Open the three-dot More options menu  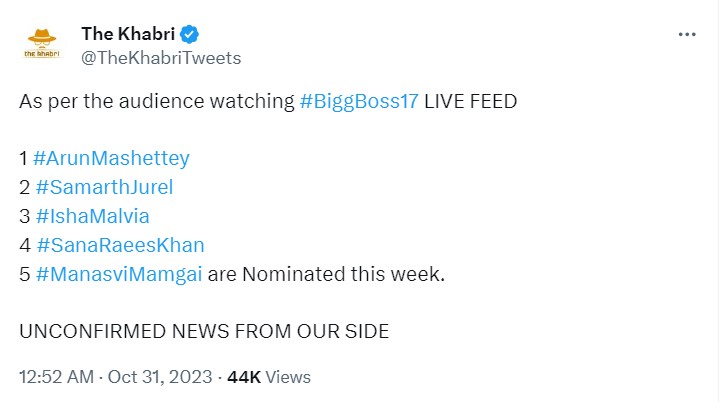pos(687,34)
